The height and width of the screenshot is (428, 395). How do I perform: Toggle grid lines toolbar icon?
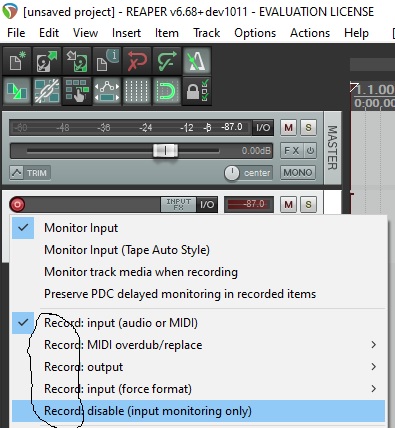tap(137, 91)
